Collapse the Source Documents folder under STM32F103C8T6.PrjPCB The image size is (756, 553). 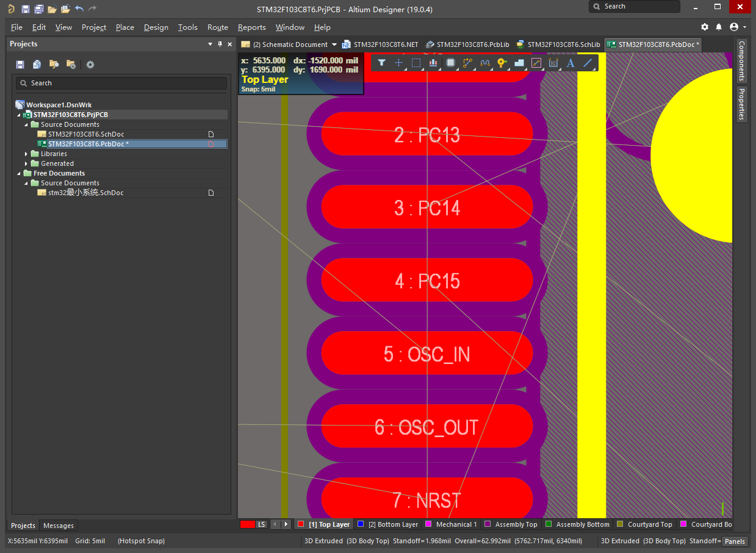click(26, 124)
